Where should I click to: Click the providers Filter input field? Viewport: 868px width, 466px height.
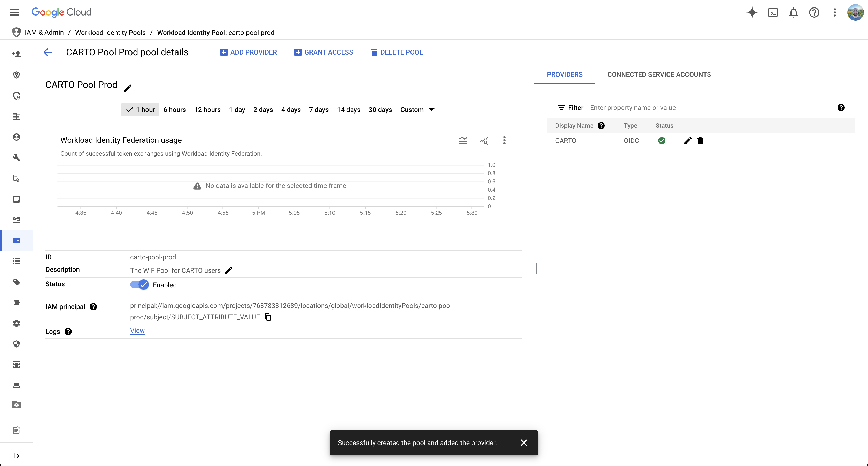click(x=708, y=108)
